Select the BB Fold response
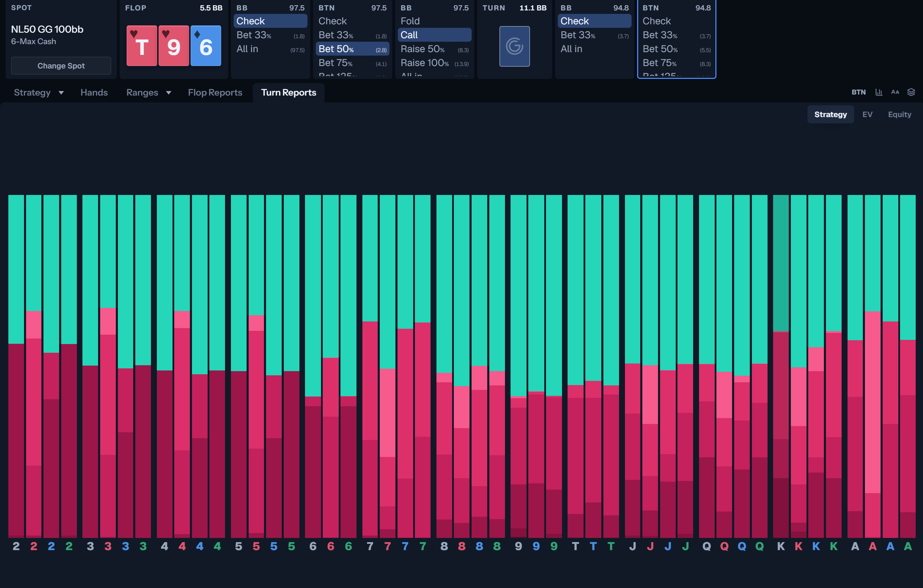 coord(434,21)
